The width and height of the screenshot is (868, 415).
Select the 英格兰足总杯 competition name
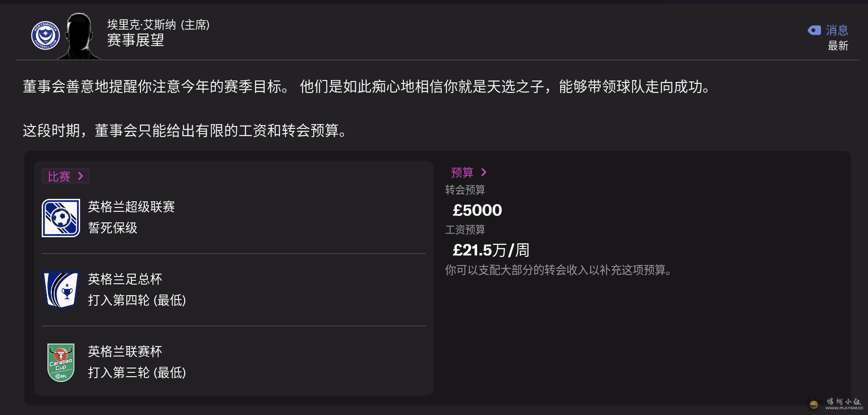[125, 279]
